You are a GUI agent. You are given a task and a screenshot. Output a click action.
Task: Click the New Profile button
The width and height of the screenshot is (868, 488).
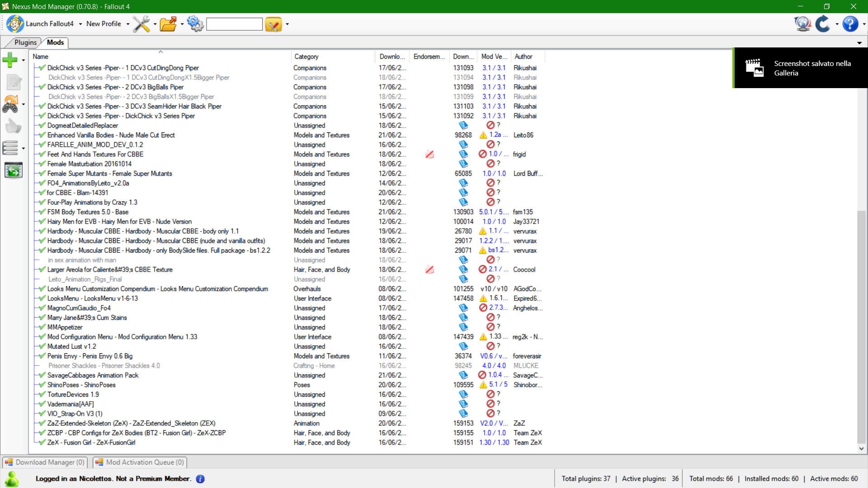coord(104,24)
